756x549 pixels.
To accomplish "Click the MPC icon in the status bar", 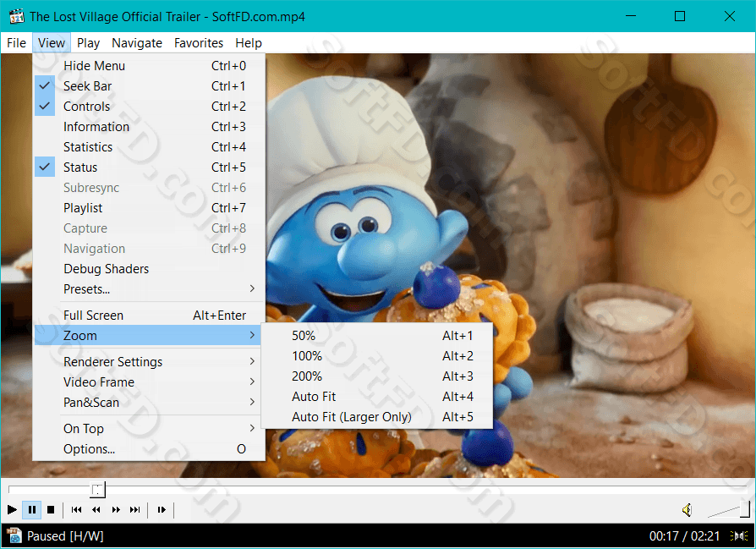I will pos(14,536).
